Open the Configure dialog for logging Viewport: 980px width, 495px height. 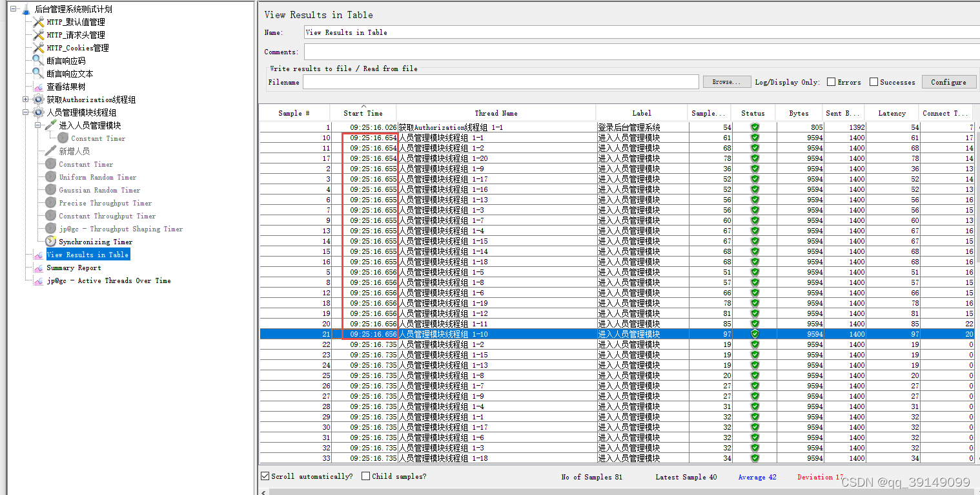coord(949,81)
